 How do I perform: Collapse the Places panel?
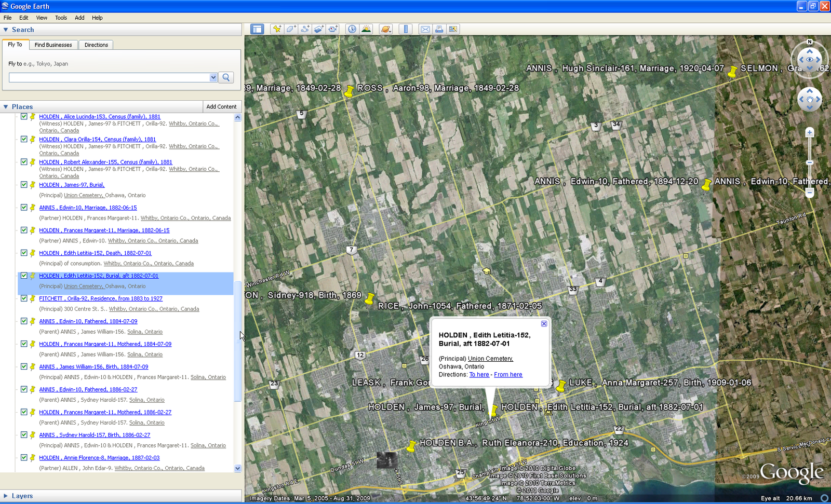(x=6, y=106)
